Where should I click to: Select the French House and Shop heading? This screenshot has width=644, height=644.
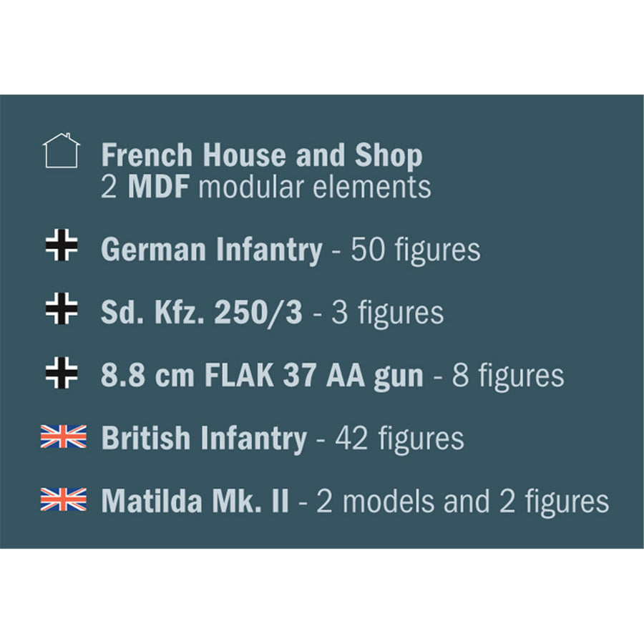pos(262,155)
